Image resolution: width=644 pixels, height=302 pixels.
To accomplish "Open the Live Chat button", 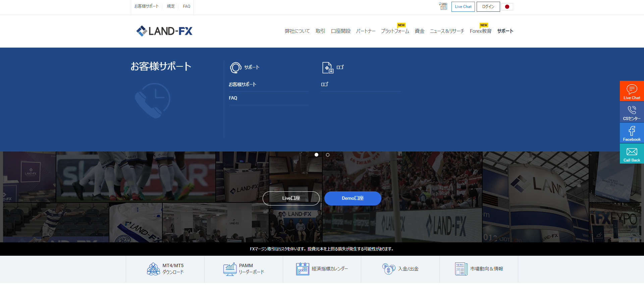I will [x=463, y=6].
